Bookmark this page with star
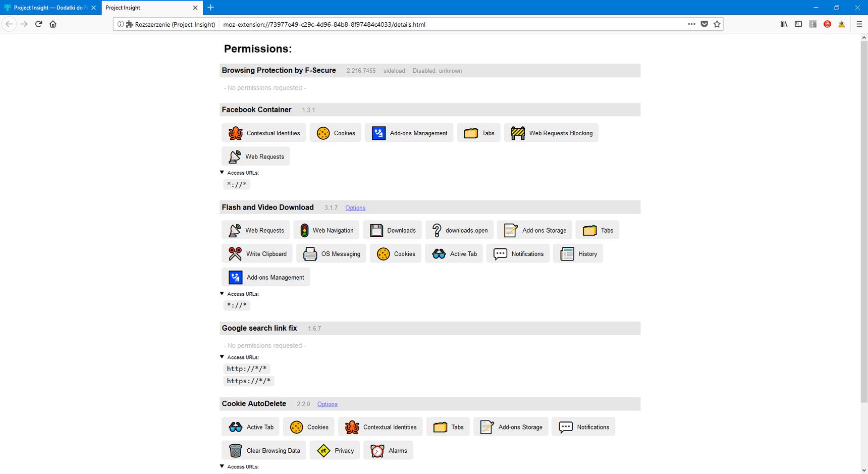Screen dimensions: 868x474 [717, 24]
